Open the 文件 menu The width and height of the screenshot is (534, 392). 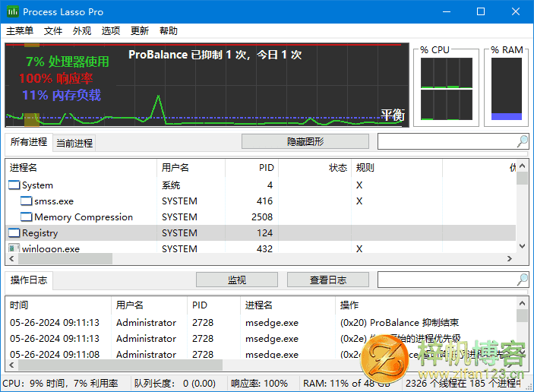(x=53, y=31)
